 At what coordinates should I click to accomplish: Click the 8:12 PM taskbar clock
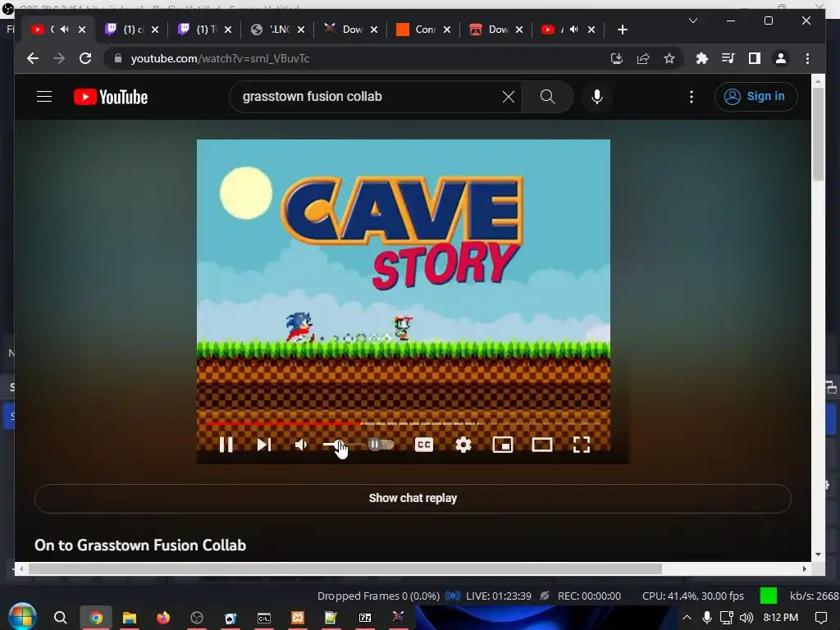(x=781, y=618)
